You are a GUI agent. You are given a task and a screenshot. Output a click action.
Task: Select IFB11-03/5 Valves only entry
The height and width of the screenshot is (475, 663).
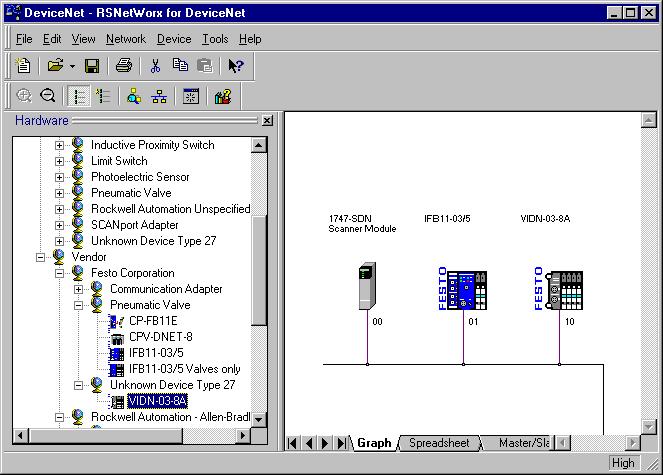pos(184,369)
